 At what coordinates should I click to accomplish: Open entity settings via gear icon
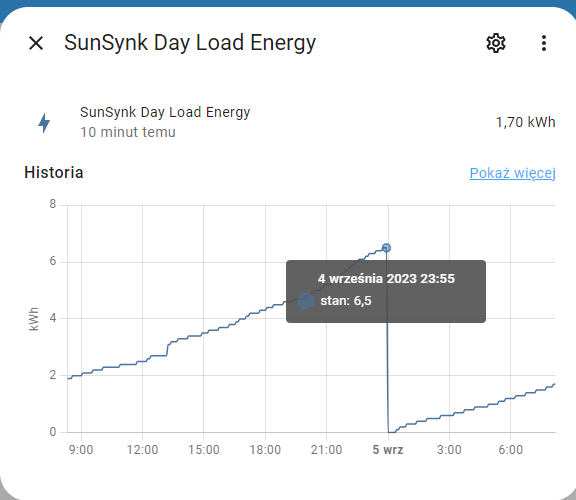[496, 43]
